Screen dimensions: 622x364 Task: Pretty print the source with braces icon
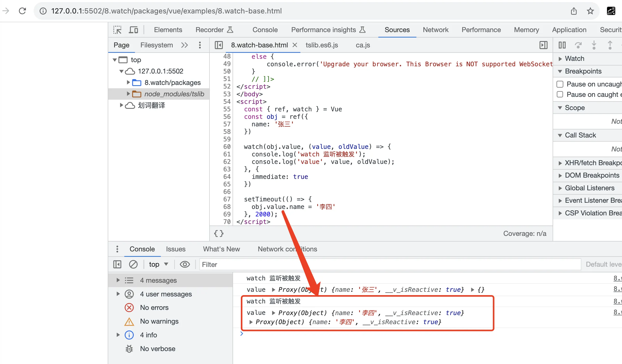point(219,234)
